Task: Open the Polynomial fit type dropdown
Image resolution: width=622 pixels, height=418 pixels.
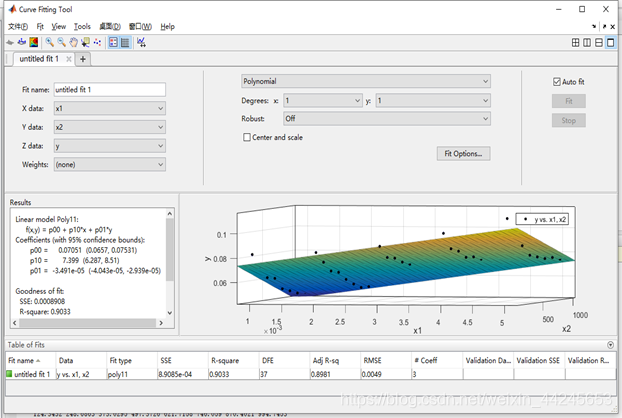Action: click(366, 81)
